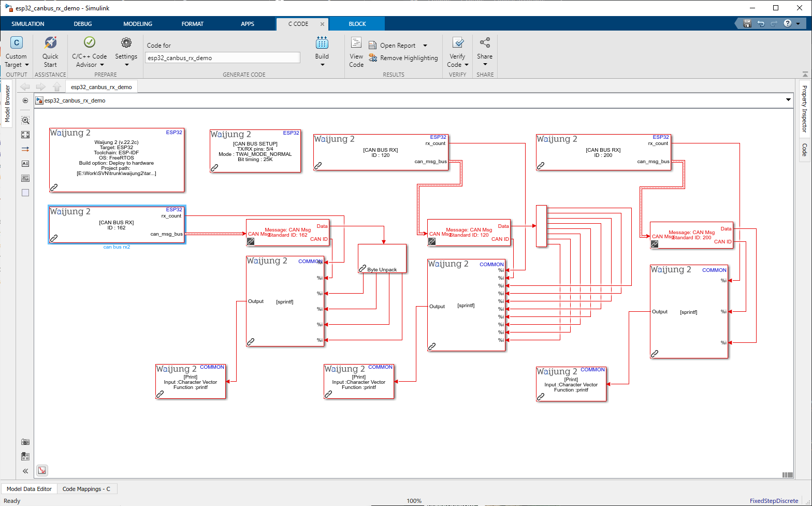Select the CAN BUS RX ID 120 block
Image resolution: width=812 pixels, height=506 pixels.
[x=381, y=152]
